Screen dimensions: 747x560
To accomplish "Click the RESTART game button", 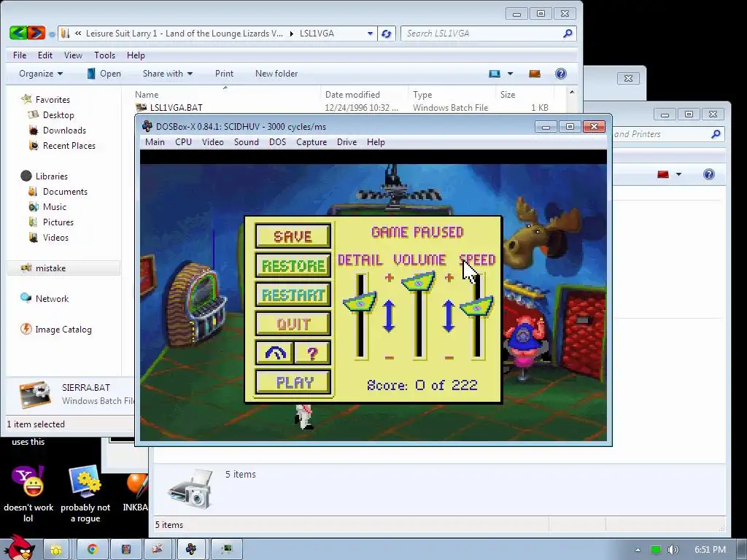I will tap(293, 295).
